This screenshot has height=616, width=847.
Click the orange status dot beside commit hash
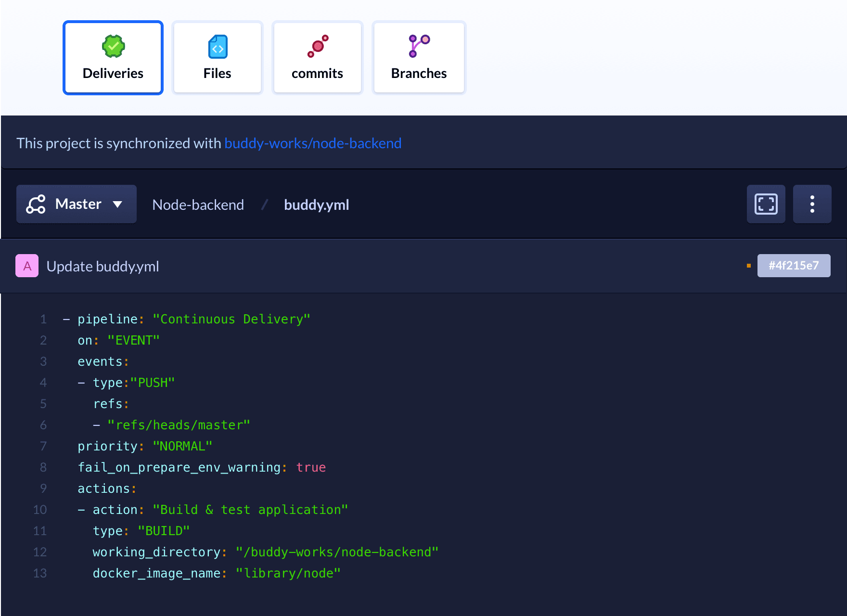point(748,266)
